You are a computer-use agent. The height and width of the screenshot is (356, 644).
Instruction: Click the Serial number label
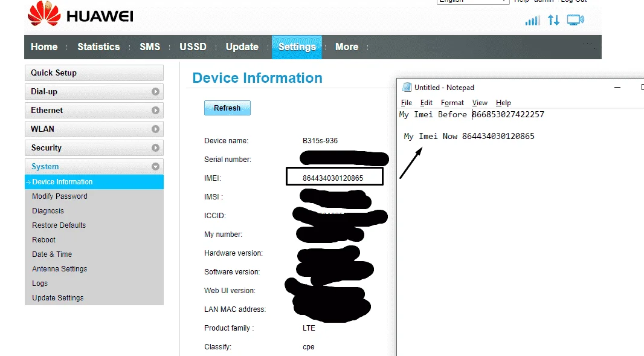coord(228,160)
